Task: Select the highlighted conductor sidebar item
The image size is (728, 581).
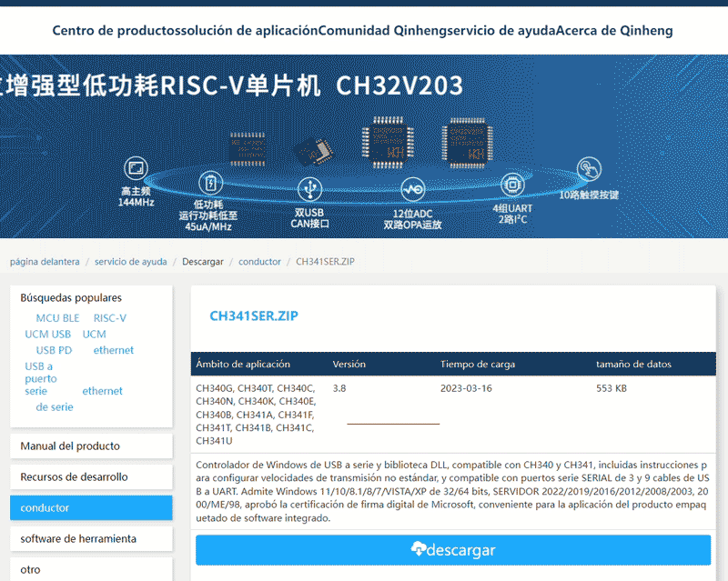Action: click(91, 508)
